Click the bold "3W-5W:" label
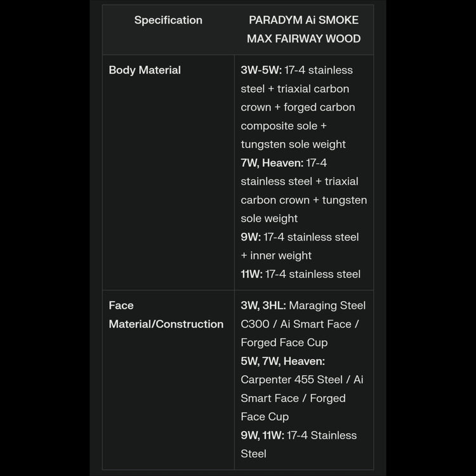Image resolution: width=476 pixels, height=476 pixels. point(261,70)
